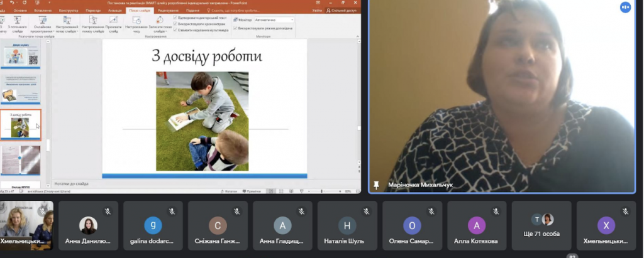Open the Monitor dropdown set to Automatic
This screenshot has width=644, height=258.
(x=274, y=19)
